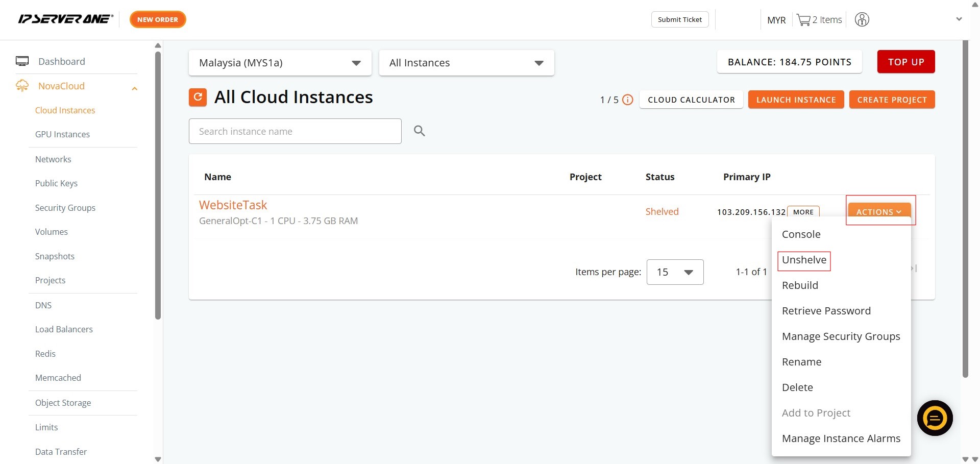Click the Project column header
980x464 pixels.
click(585, 177)
